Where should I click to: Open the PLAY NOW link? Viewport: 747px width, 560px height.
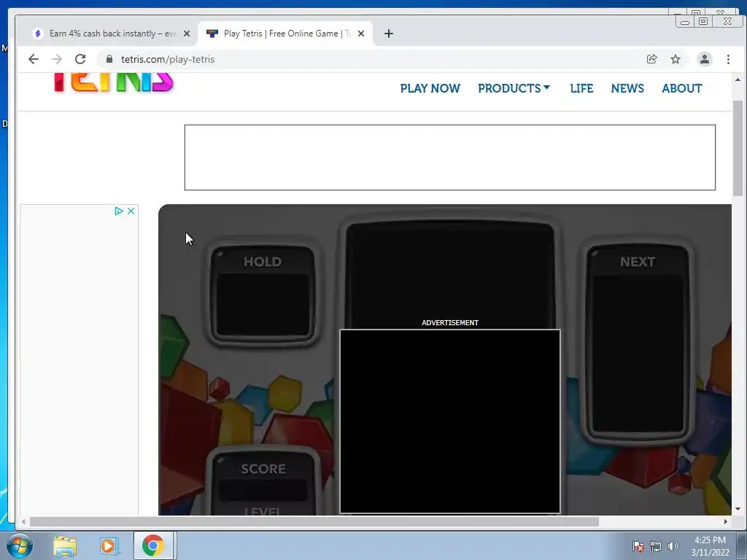tap(430, 88)
